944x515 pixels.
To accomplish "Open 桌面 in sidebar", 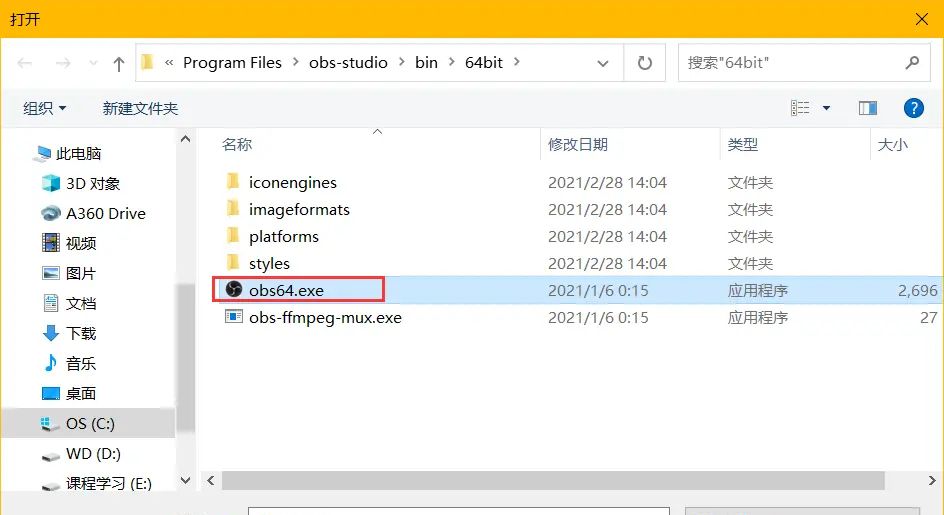I will coord(81,394).
